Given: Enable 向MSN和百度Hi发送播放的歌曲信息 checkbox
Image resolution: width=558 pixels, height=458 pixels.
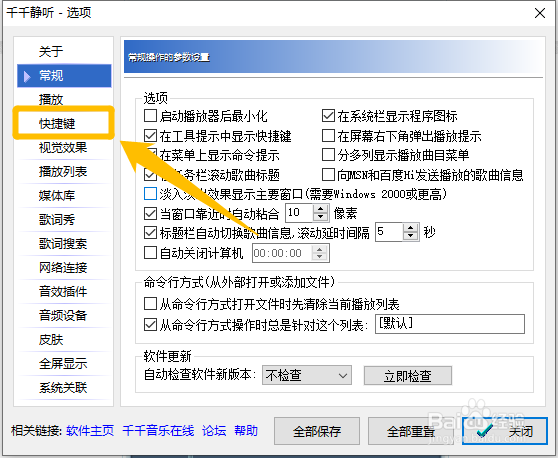Looking at the screenshot, I should (328, 174).
